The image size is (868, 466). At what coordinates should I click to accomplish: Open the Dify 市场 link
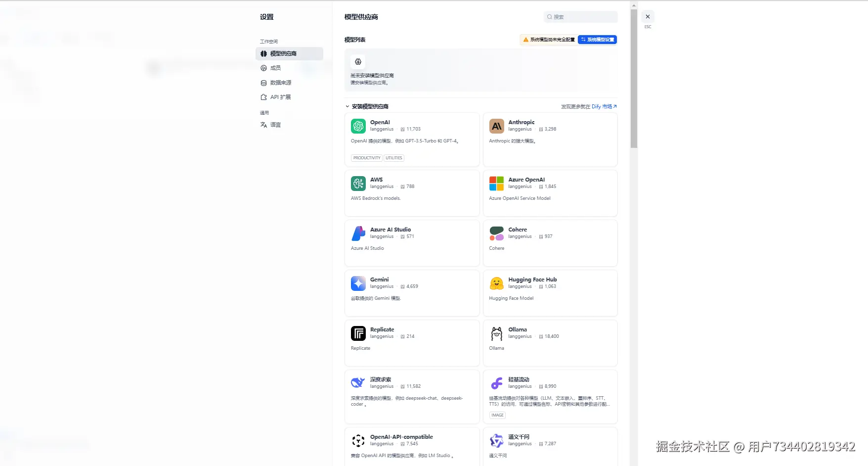pos(604,106)
